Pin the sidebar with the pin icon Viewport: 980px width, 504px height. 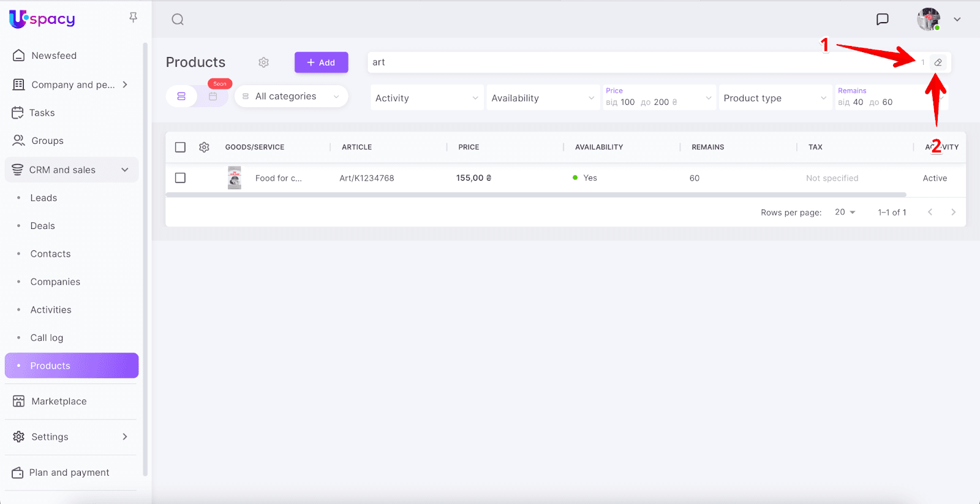[x=133, y=17]
